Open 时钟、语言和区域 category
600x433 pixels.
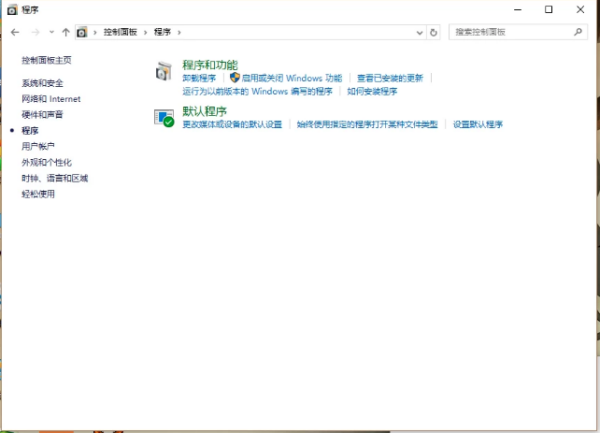(x=55, y=178)
